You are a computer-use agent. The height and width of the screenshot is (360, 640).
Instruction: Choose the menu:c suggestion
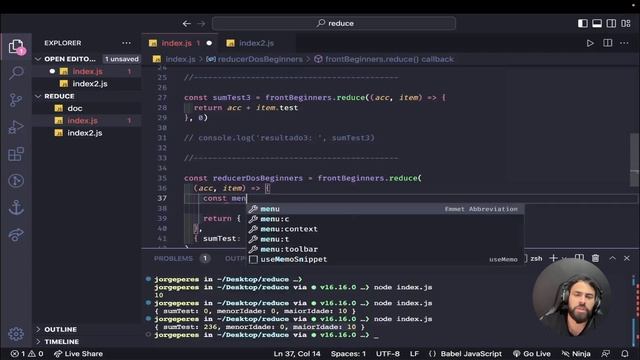coord(384,219)
